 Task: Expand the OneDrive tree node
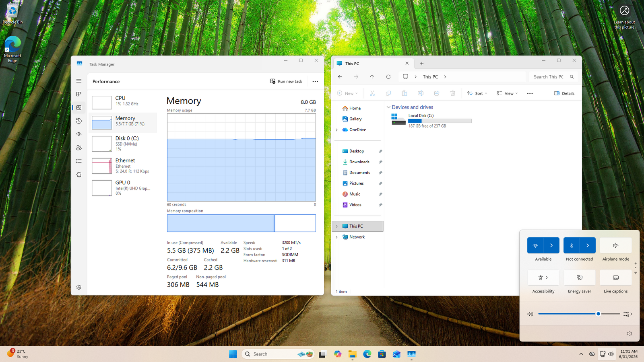337,130
